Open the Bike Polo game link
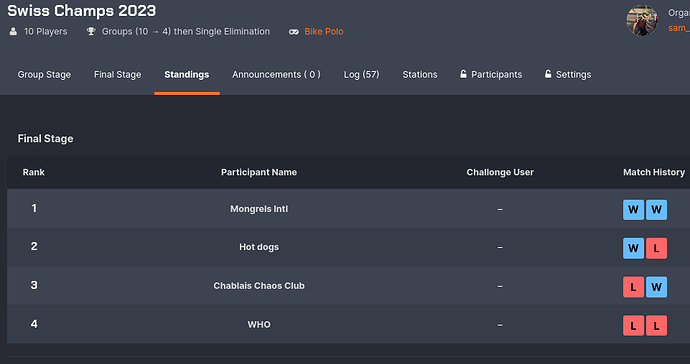The image size is (690, 364). [324, 32]
